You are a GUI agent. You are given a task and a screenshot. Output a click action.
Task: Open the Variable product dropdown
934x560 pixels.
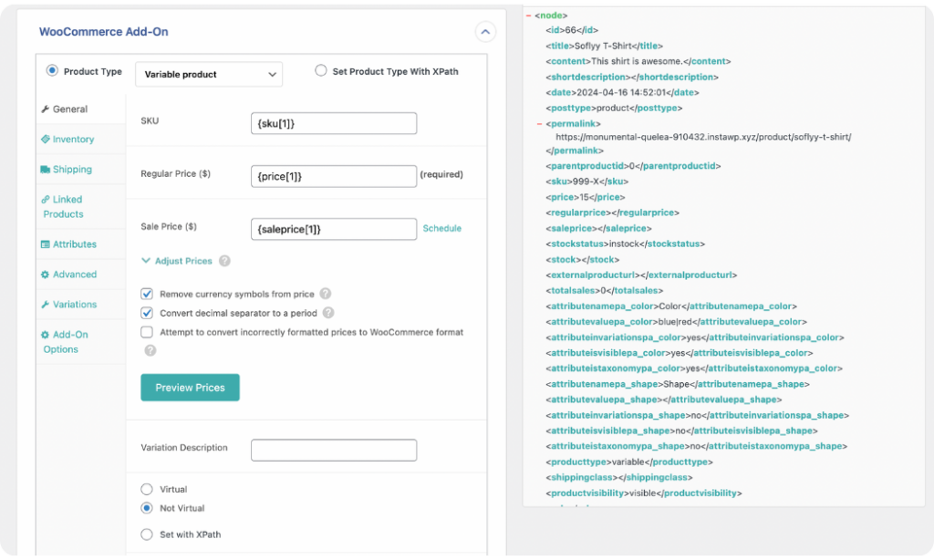(209, 75)
